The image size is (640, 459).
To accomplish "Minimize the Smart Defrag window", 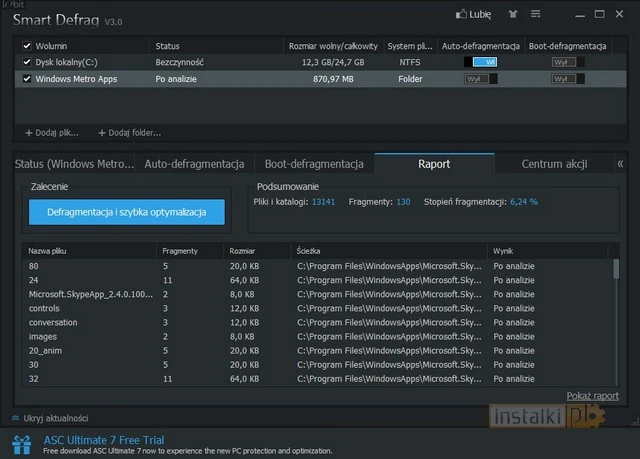I will click(580, 16).
